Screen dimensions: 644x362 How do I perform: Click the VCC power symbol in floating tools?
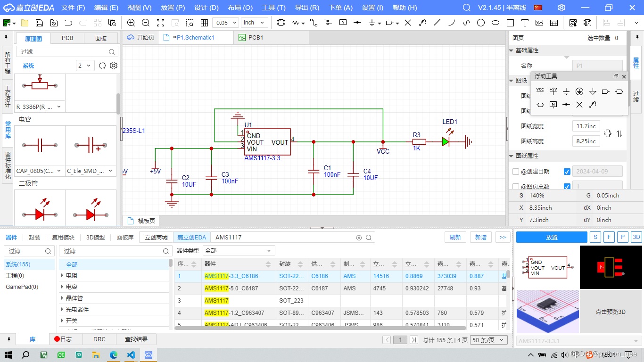[540, 91]
